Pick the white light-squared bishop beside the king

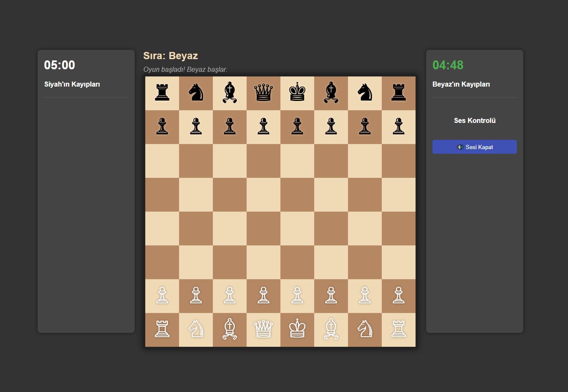[x=331, y=329]
